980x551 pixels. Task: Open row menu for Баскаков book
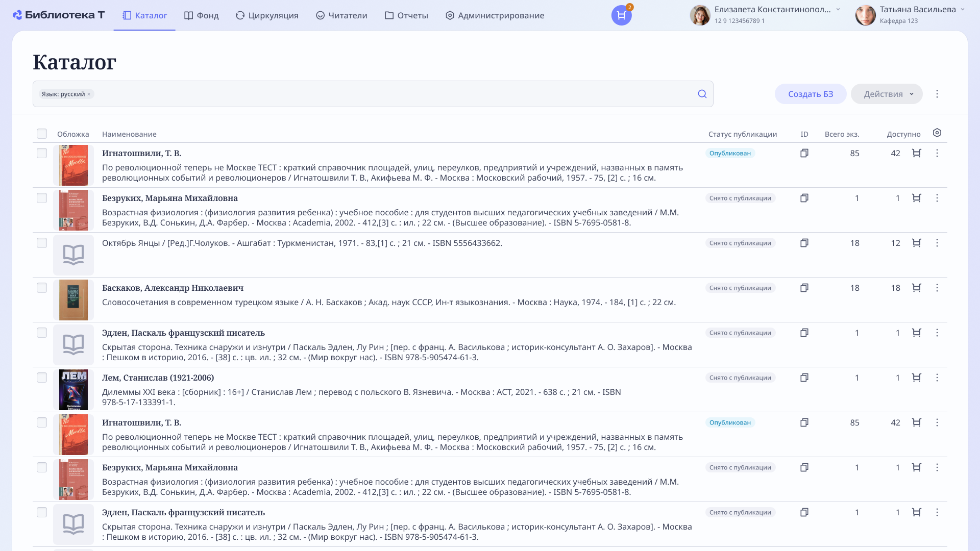tap(937, 288)
